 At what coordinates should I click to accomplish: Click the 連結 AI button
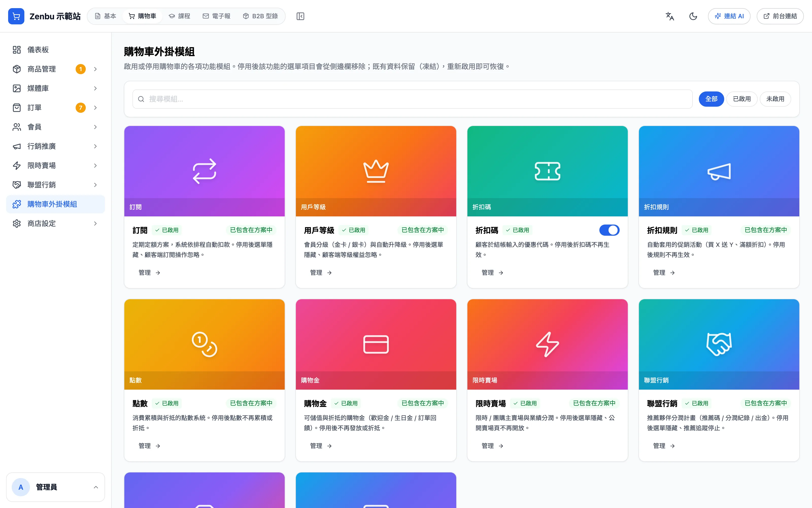pos(729,16)
